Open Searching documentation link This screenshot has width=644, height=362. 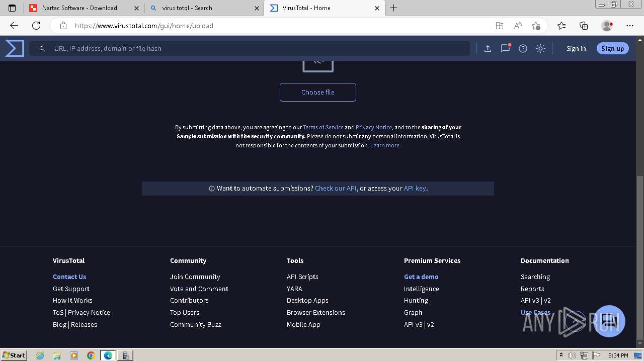point(535,277)
